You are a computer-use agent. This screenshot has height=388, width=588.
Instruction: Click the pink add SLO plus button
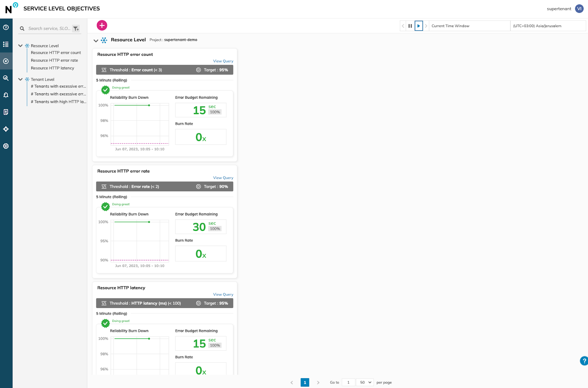click(x=102, y=25)
